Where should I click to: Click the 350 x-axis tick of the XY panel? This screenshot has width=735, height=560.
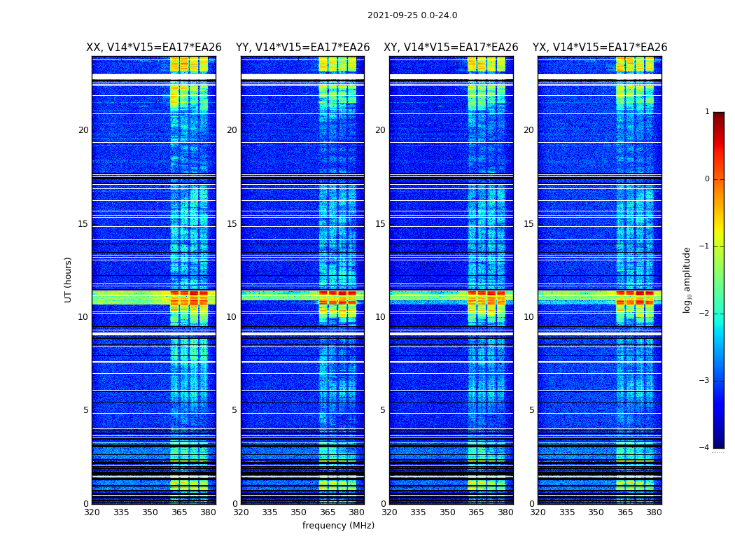tap(447, 512)
